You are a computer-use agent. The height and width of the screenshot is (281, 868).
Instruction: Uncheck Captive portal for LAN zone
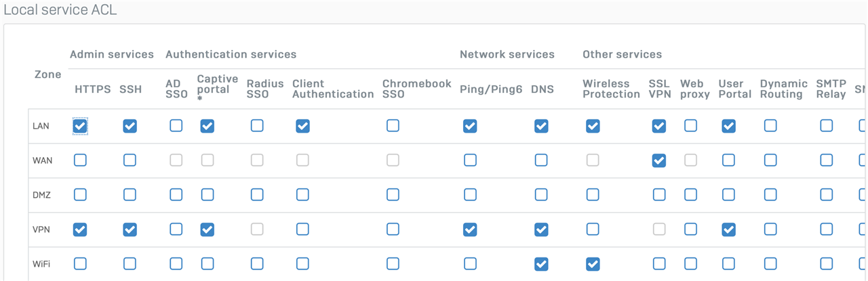(x=208, y=126)
